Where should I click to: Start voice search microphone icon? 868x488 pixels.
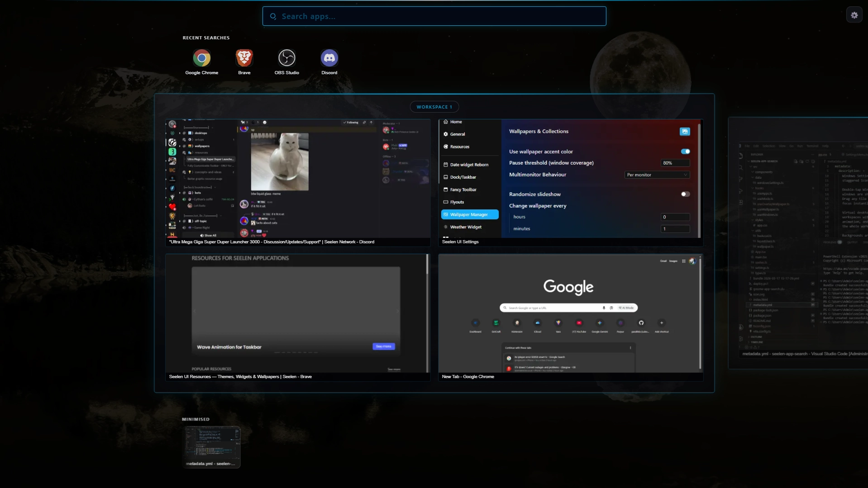pyautogui.click(x=603, y=308)
